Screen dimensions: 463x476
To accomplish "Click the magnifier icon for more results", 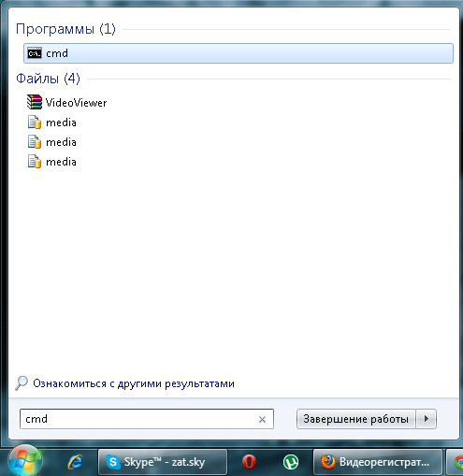I will [22, 383].
